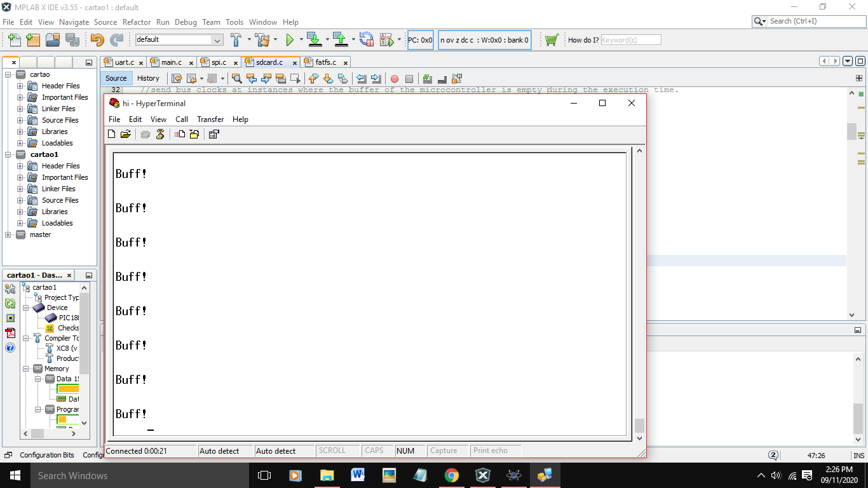Click Dashboard panel vertical scrollbar up arrow
Viewport: 868px width, 488px height.
pyautogui.click(x=85, y=287)
